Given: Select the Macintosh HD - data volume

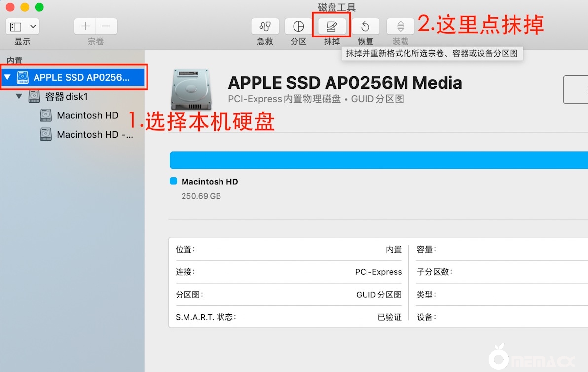Looking at the screenshot, I should 94,134.
